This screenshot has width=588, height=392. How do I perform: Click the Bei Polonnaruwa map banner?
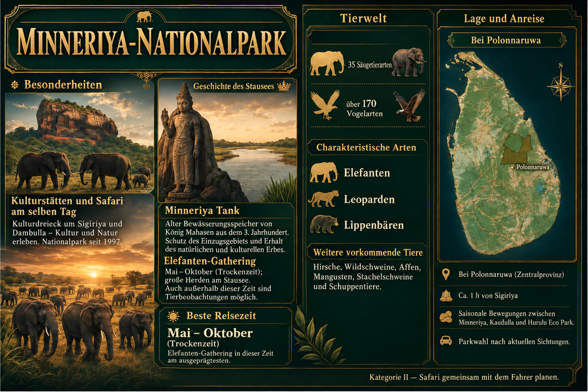pyautogui.click(x=506, y=40)
